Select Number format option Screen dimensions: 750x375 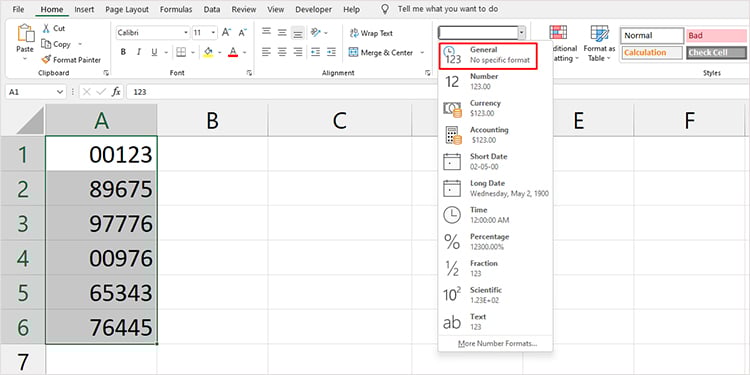pos(495,81)
